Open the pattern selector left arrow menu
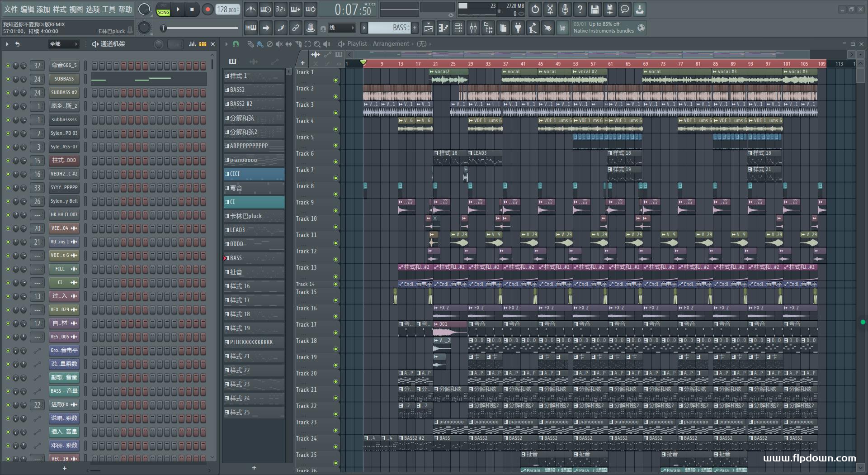 (364, 28)
